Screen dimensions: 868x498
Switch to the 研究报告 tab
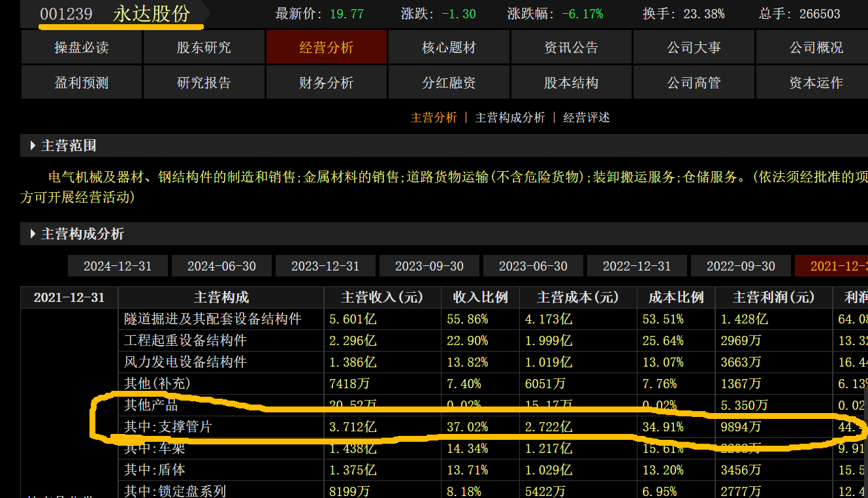click(204, 82)
